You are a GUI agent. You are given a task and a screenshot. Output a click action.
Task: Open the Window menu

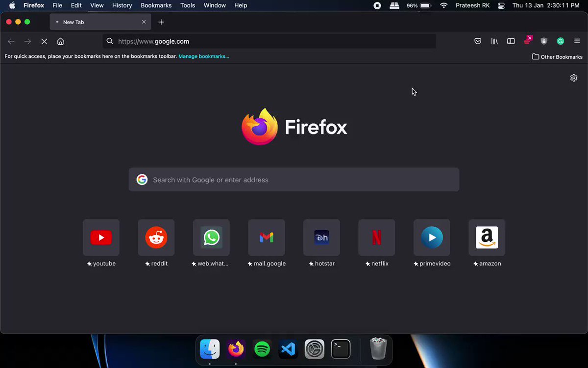point(215,5)
